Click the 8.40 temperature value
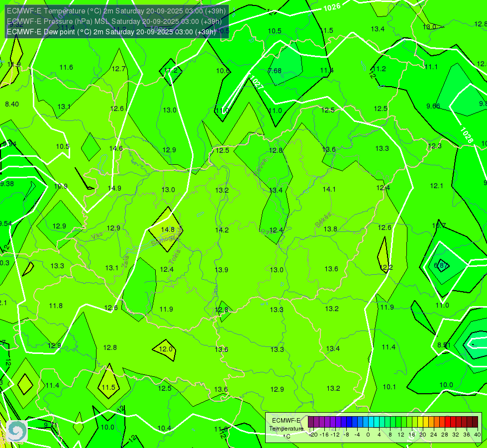Image resolution: width=487 pixels, height=448 pixels. [12, 104]
